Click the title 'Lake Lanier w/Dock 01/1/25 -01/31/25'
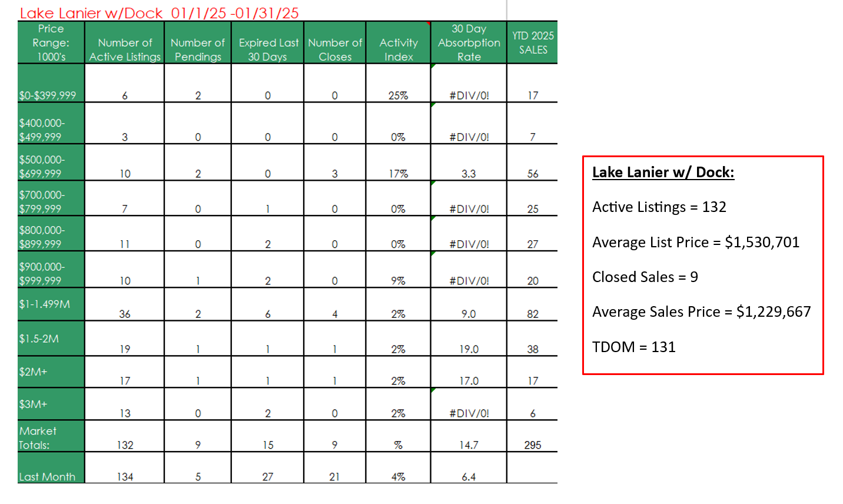 click(160, 13)
